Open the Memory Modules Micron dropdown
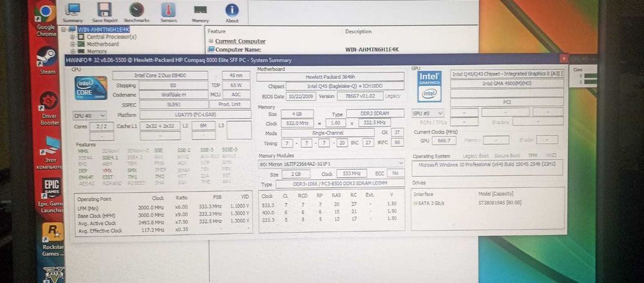This screenshot has height=283, width=644. click(331, 163)
